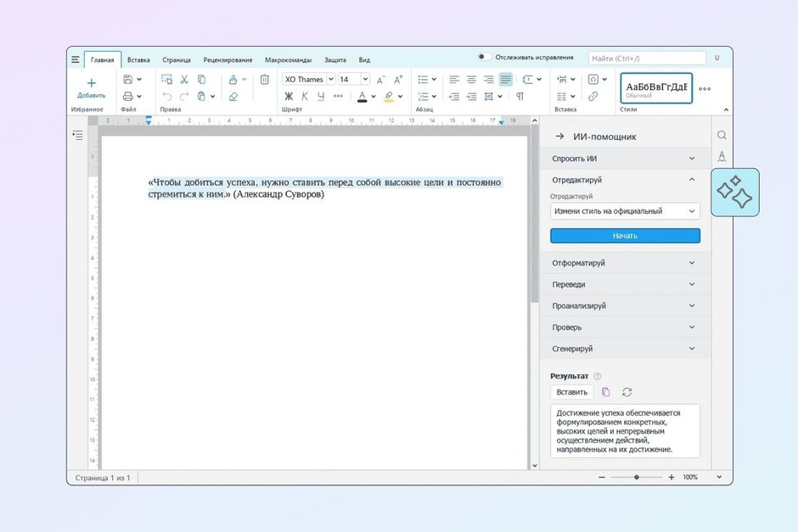This screenshot has width=798, height=532.
Task: Click the magnifier search icon in the sidebar
Action: (x=722, y=136)
